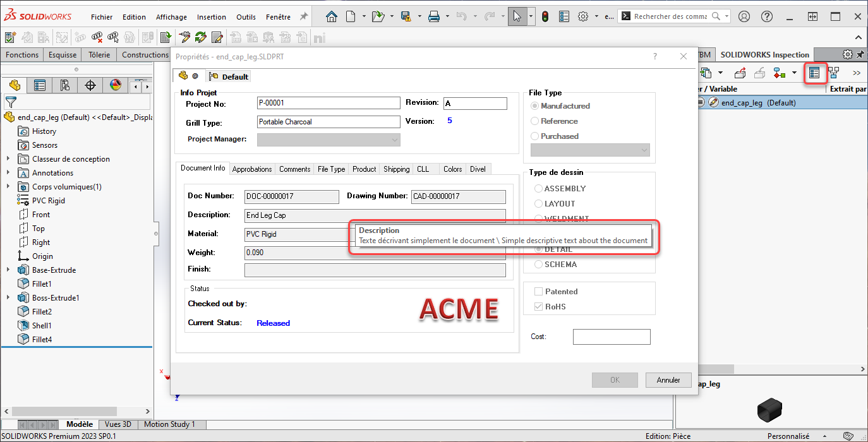This screenshot has height=442, width=868.
Task: Switch to the PropertyManager tab icon
Action: point(40,85)
